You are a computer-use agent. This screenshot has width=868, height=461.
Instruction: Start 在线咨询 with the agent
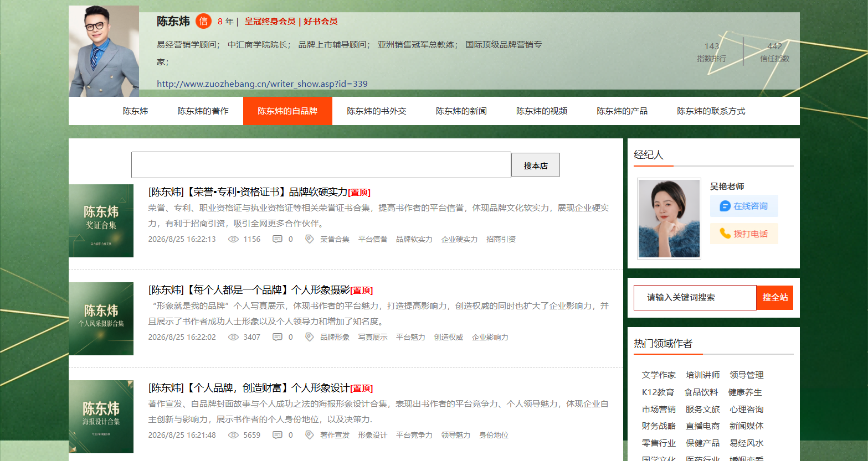744,206
